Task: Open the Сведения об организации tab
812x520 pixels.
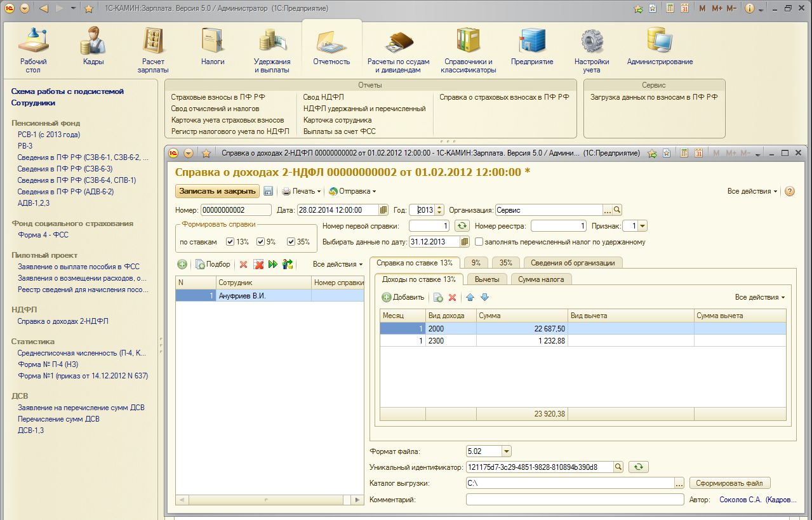Action: pos(573,263)
